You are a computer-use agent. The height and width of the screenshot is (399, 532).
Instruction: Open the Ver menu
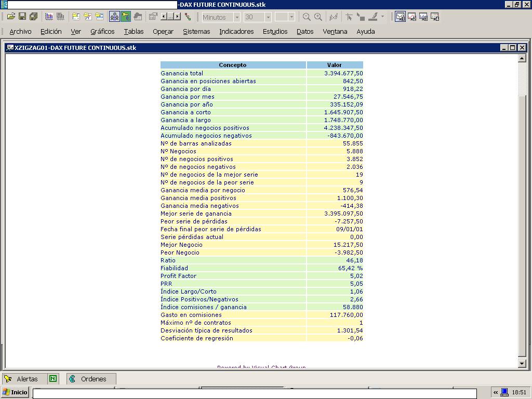(x=76, y=32)
